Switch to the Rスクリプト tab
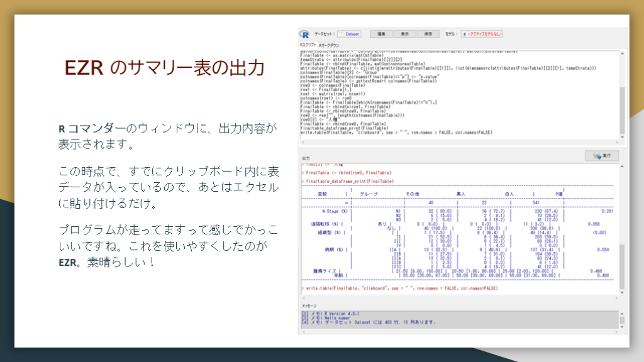Viewport: 644px width, 362px height. pyautogui.click(x=308, y=45)
